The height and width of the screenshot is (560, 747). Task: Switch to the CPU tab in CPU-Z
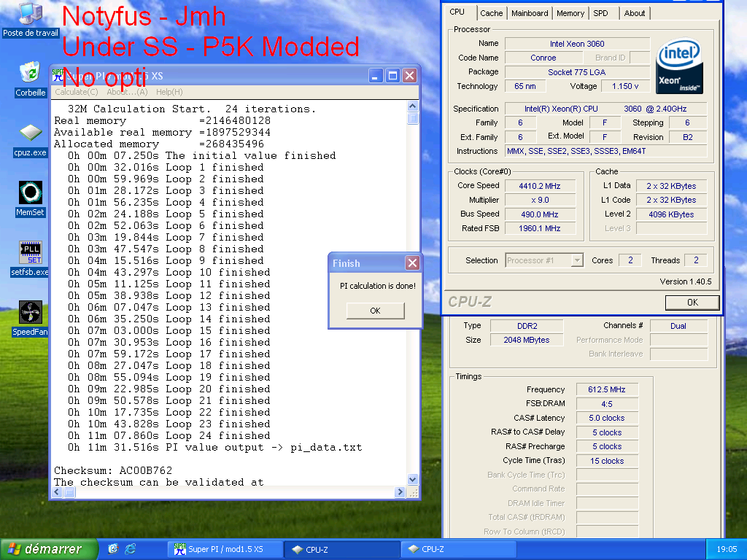tap(457, 12)
